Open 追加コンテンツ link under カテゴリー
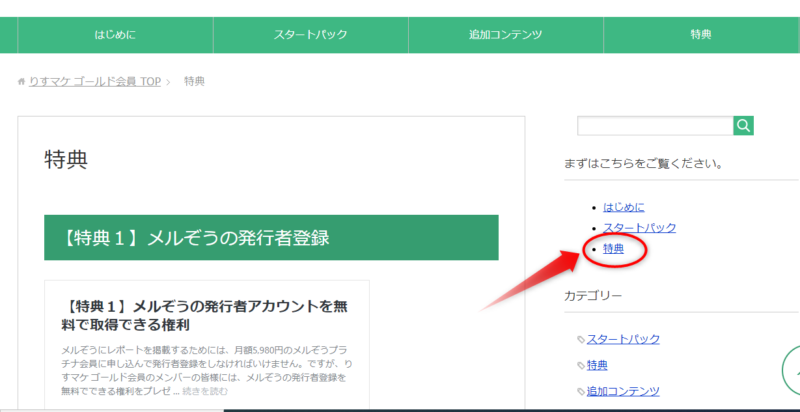This screenshot has height=412, width=800. (623, 391)
